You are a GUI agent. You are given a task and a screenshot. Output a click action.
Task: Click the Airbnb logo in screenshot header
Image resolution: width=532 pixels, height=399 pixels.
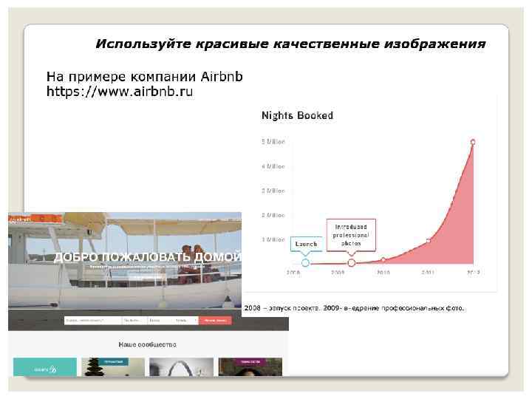point(21,219)
